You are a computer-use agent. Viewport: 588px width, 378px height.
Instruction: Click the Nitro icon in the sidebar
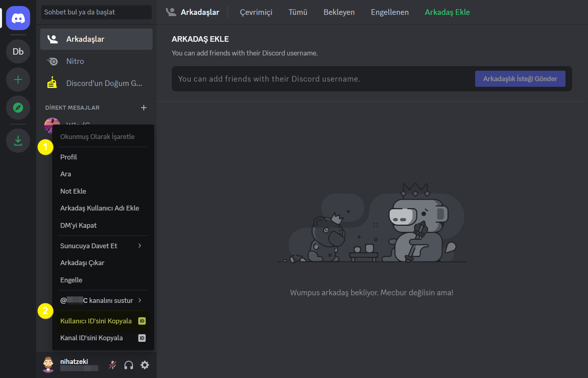click(x=53, y=61)
